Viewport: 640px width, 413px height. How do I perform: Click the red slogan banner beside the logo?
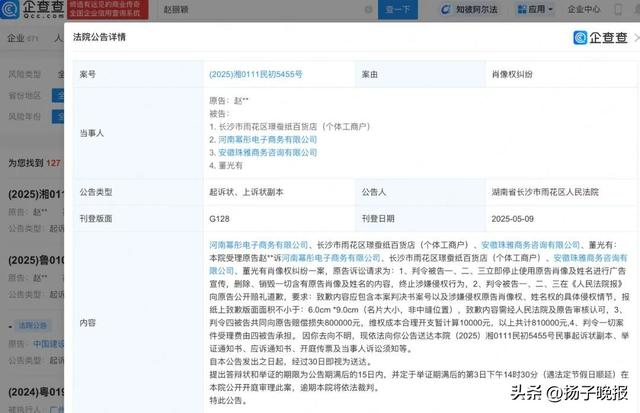pyautogui.click(x=108, y=9)
